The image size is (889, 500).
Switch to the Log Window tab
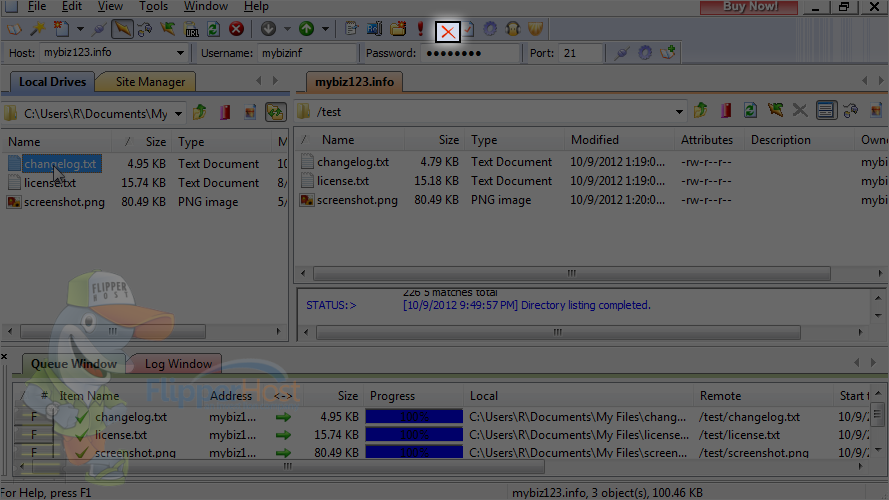click(x=178, y=364)
